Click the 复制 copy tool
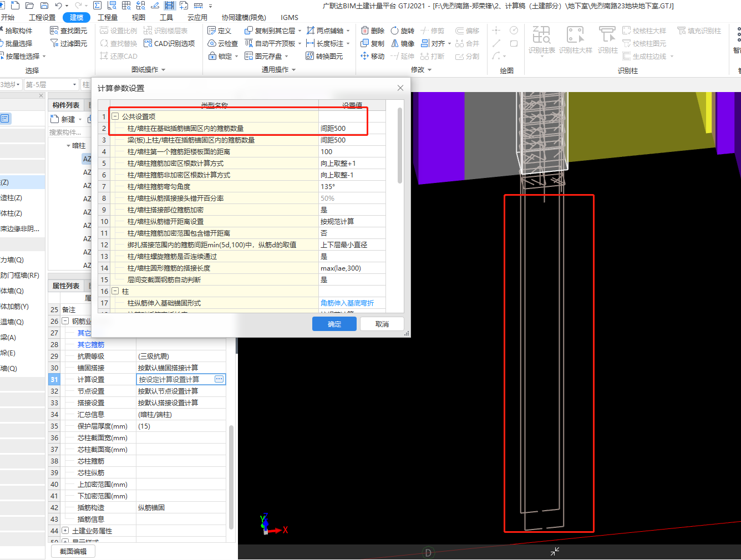This screenshot has height=560, width=741. point(372,43)
